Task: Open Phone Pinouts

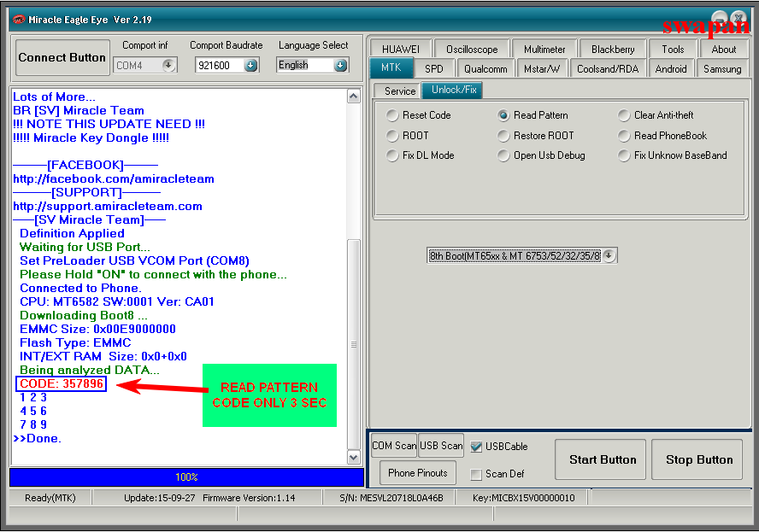Action: pos(418,473)
